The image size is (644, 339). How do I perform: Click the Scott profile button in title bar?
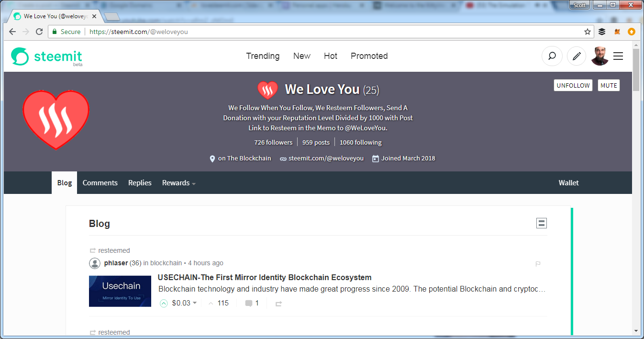[x=580, y=5]
